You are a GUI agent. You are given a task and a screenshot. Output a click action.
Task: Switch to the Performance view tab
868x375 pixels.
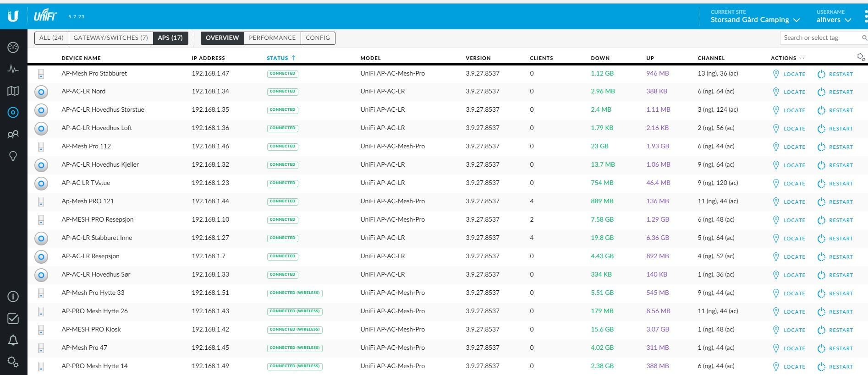[272, 38]
